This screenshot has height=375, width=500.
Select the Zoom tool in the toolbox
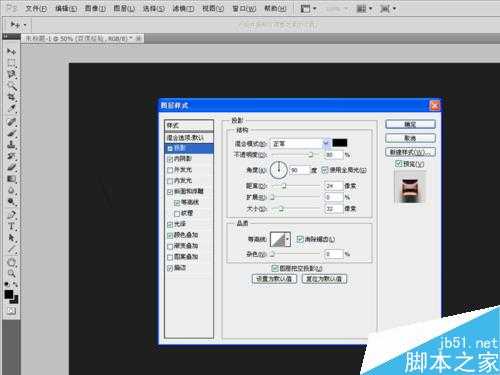click(x=11, y=274)
